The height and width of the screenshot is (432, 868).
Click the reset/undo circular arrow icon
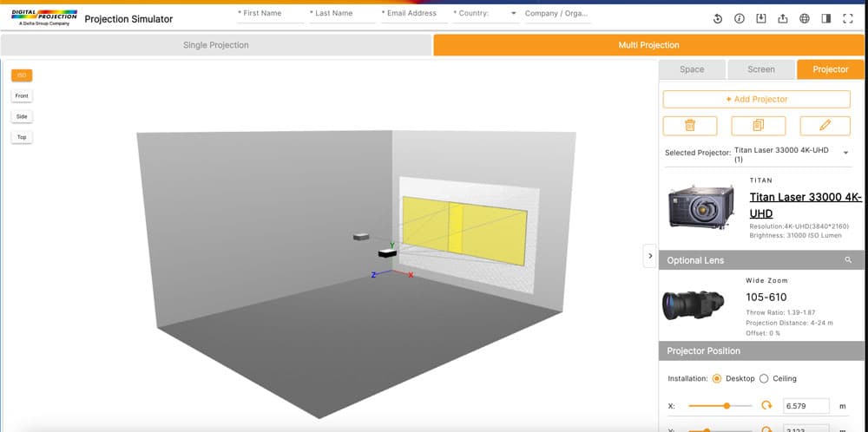tap(718, 19)
